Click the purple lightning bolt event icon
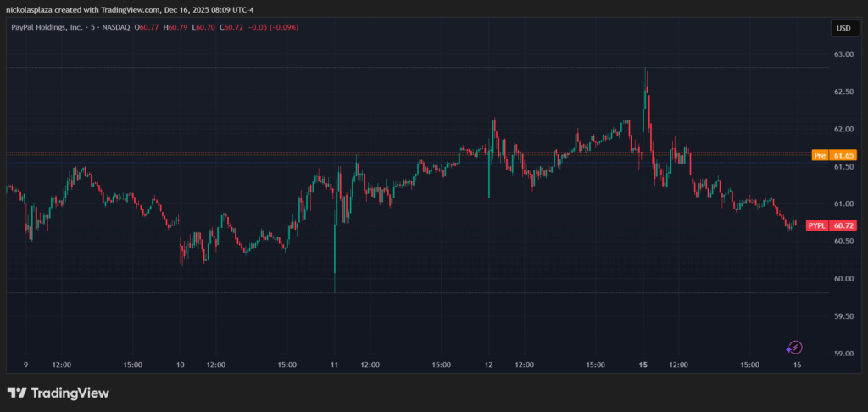This screenshot has width=868, height=412. pos(794,347)
